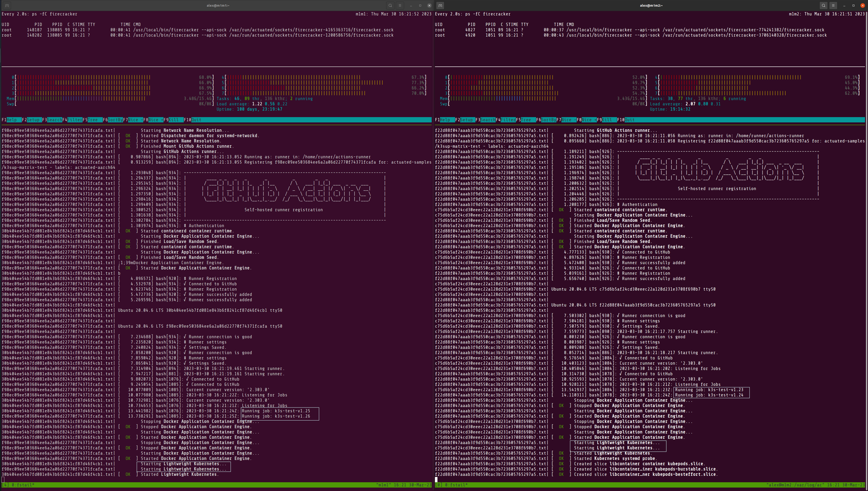This screenshot has width=868, height=491.
Task: Open the hamburger menu of the m1m2 terminal
Action: [x=833, y=6]
